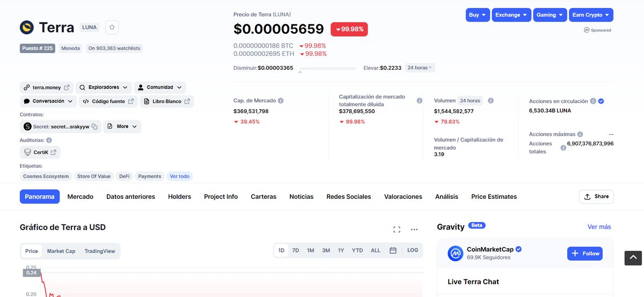Select the 1Y chart range

341,250
